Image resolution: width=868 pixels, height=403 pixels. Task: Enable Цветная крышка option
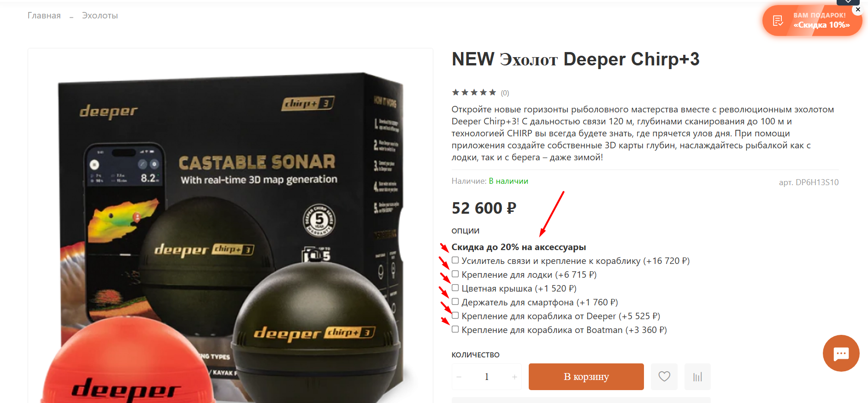455,288
